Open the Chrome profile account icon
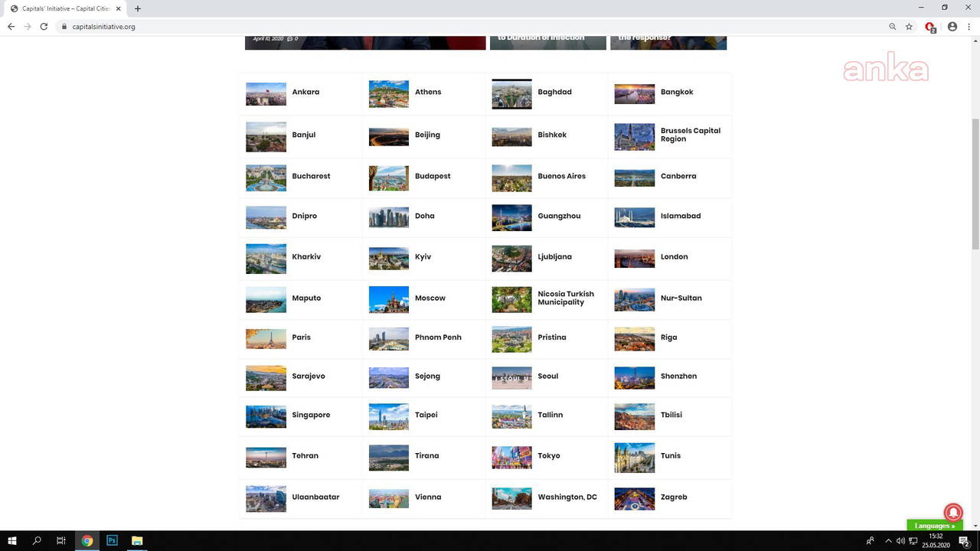Screen dimensions: 980x551 point(952,27)
